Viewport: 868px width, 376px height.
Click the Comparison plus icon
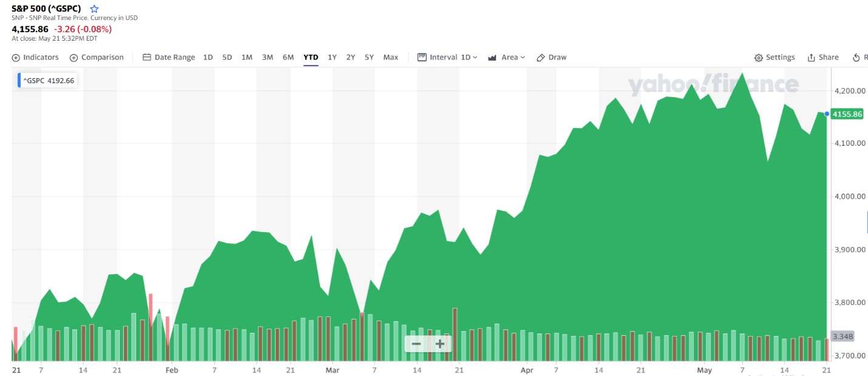[x=73, y=58]
